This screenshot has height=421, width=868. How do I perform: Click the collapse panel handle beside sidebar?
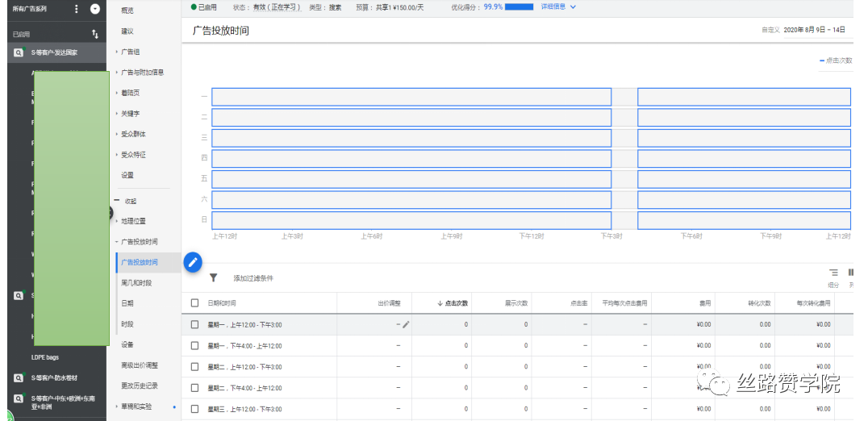[110, 212]
